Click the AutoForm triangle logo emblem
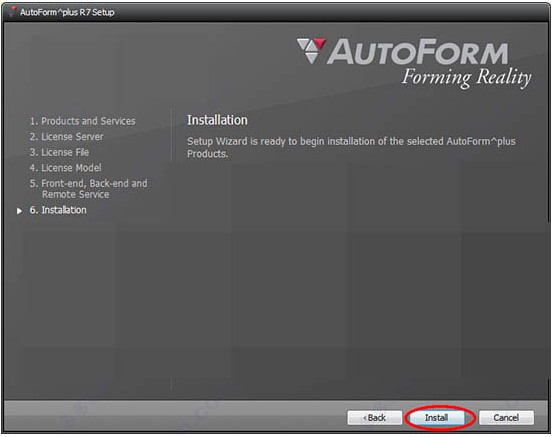 click(x=311, y=50)
